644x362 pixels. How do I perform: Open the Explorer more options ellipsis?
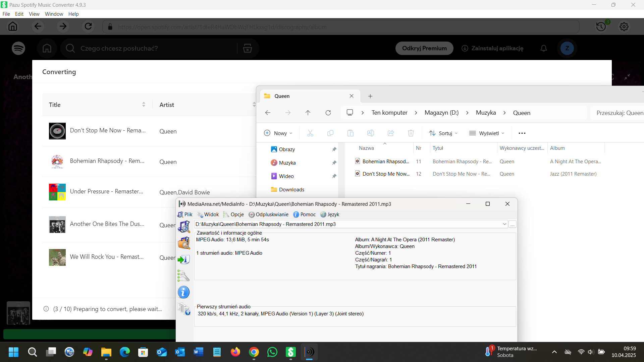point(522,133)
